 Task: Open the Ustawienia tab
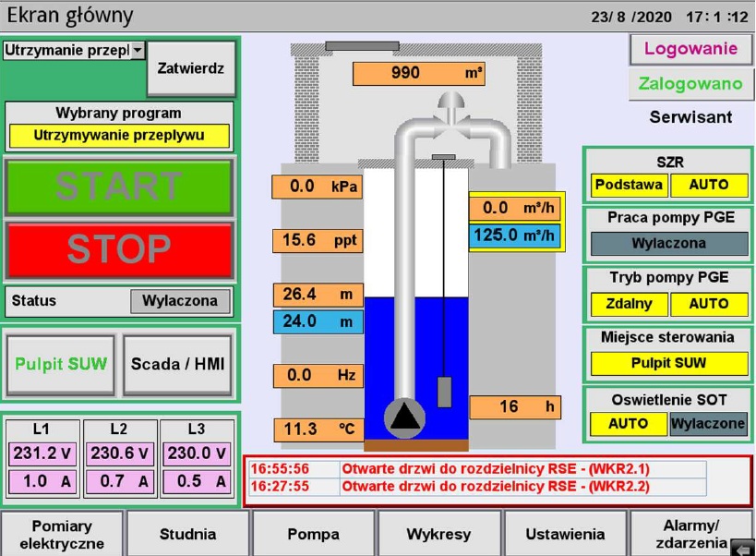coord(565,535)
